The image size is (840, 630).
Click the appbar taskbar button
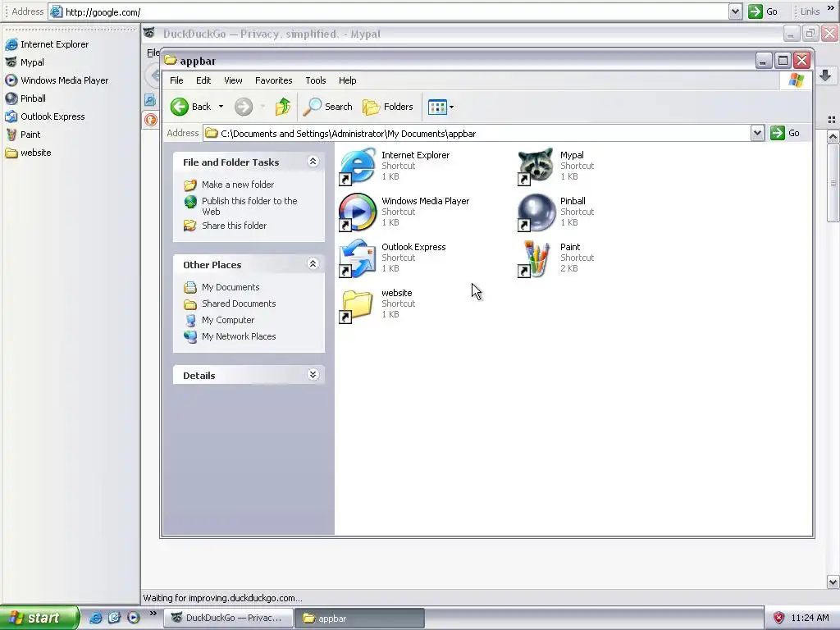tap(361, 618)
